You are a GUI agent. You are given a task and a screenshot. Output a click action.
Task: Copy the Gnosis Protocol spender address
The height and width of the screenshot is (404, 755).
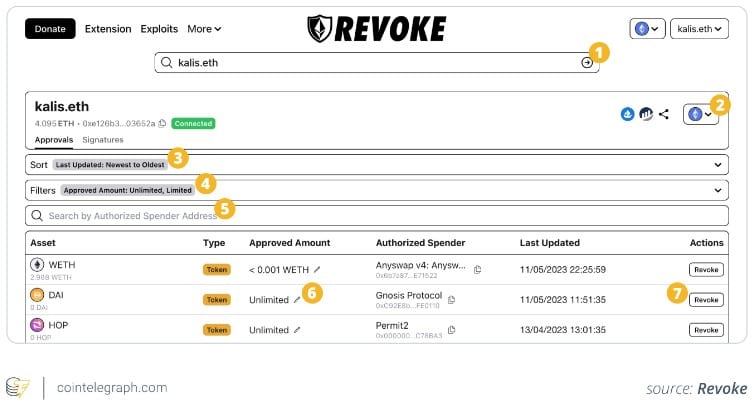click(451, 300)
